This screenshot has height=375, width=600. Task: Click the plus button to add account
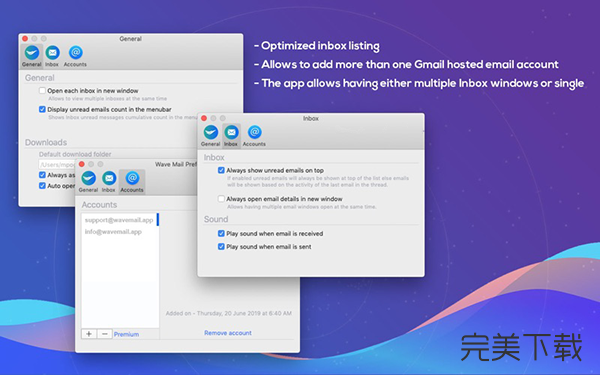[x=89, y=334]
